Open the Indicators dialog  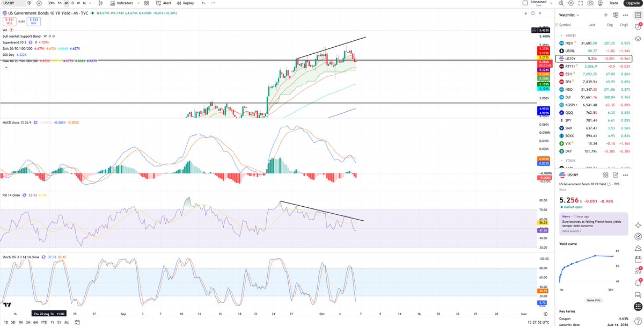pos(121,3)
